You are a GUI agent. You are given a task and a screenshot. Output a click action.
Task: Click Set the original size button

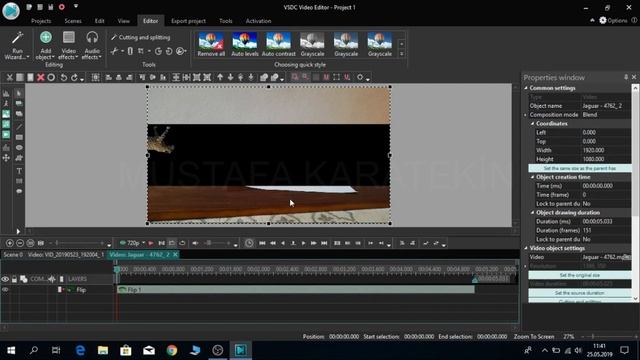point(580,275)
